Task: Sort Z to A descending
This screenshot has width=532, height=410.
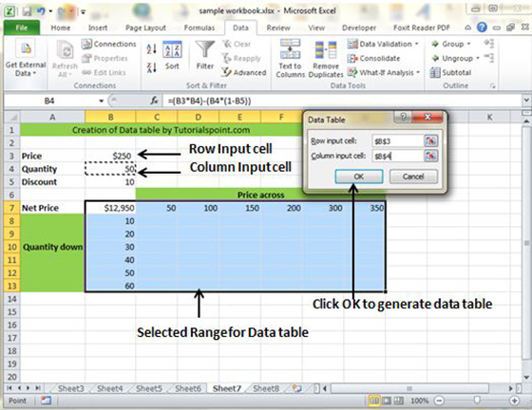Action: tap(152, 67)
